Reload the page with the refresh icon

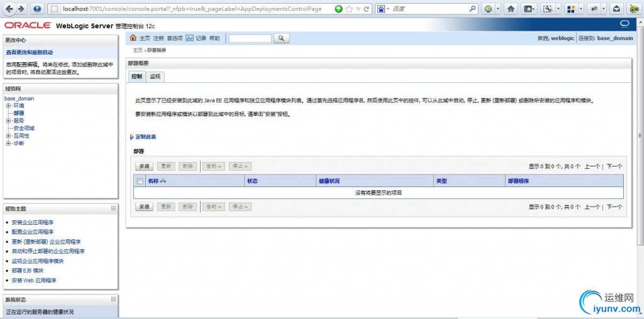pyautogui.click(x=367, y=9)
